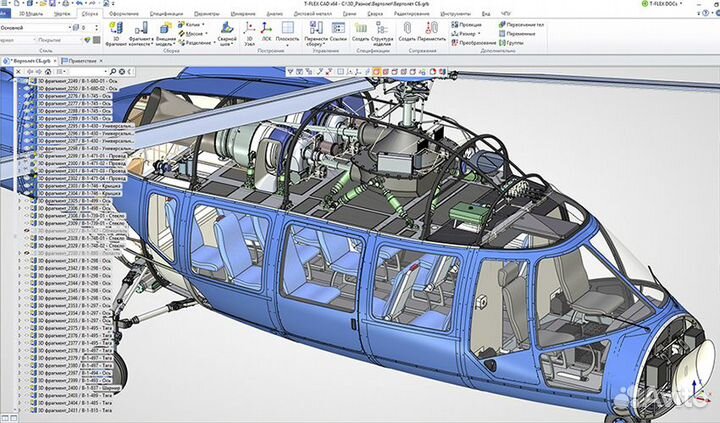Open the T-FLEX DOCs dropdown
Image resolution: width=720 pixels, height=423 pixels.
tap(681, 3)
